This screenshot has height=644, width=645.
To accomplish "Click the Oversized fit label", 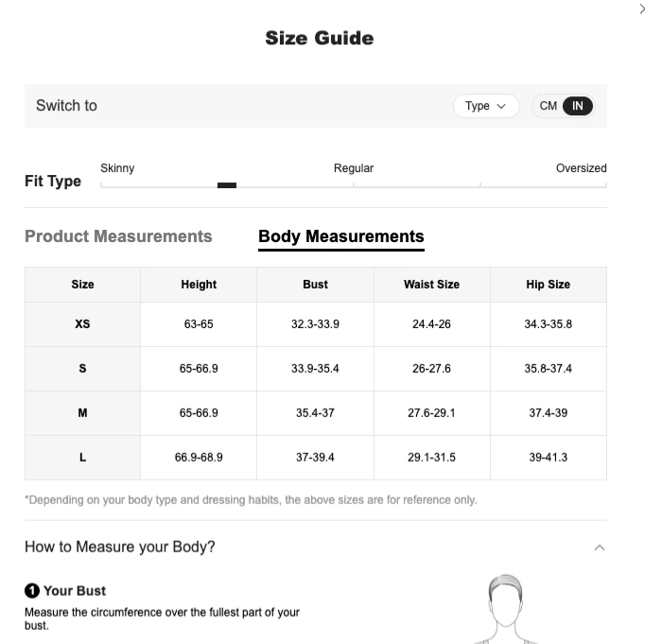I will (582, 168).
